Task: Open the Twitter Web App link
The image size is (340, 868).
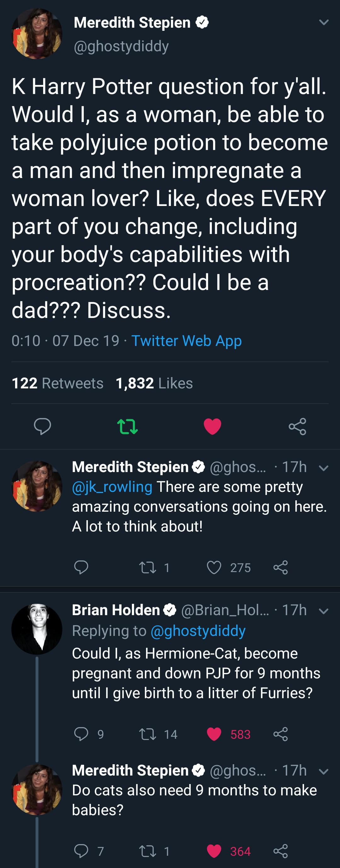Action: [186, 341]
